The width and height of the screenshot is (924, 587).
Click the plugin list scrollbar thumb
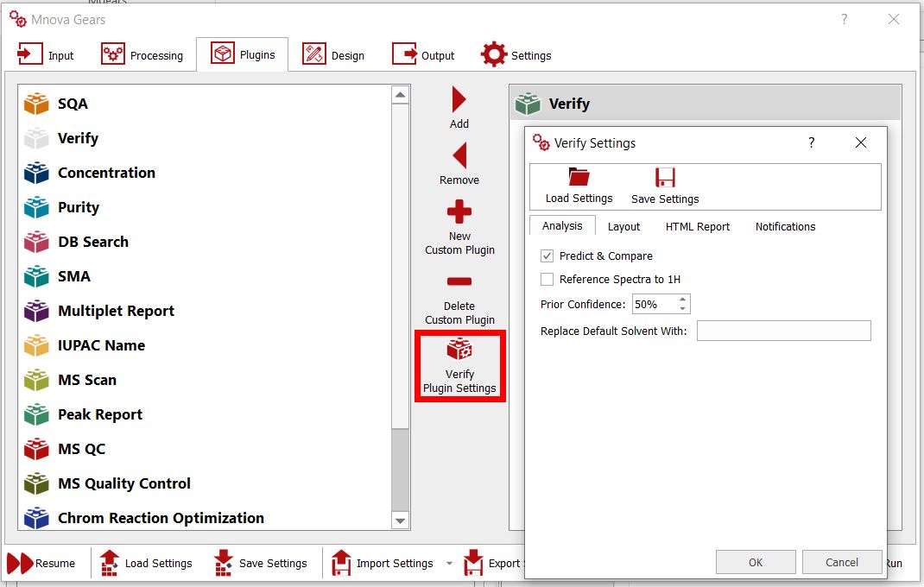pos(400,469)
